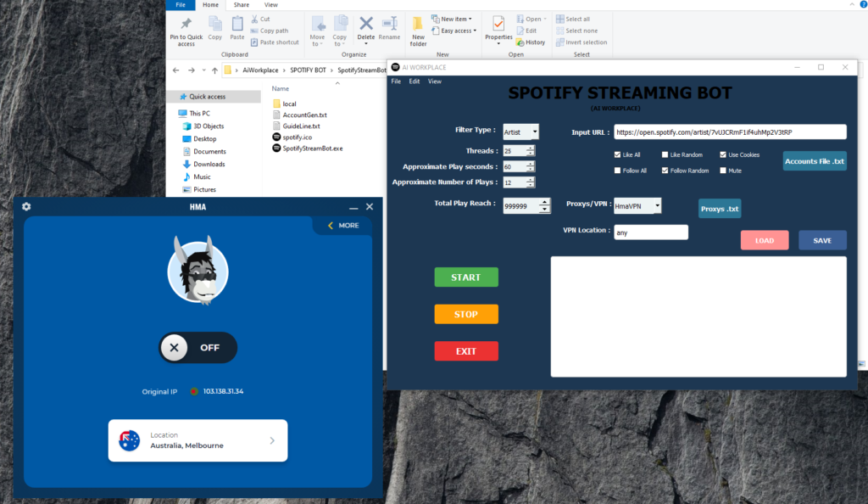The width and height of the screenshot is (868, 504).
Task: Click the Rename ribbon icon
Action: point(390,23)
